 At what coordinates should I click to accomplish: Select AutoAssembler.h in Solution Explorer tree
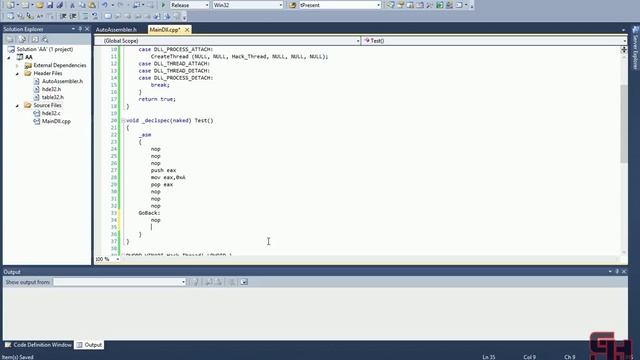click(58, 81)
